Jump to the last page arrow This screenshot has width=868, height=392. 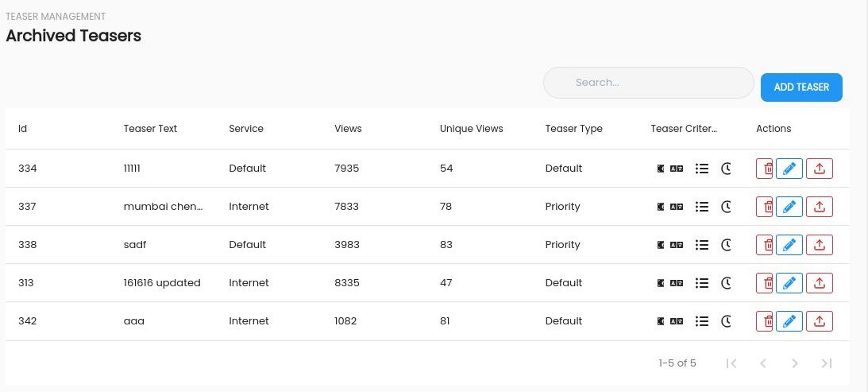click(827, 363)
